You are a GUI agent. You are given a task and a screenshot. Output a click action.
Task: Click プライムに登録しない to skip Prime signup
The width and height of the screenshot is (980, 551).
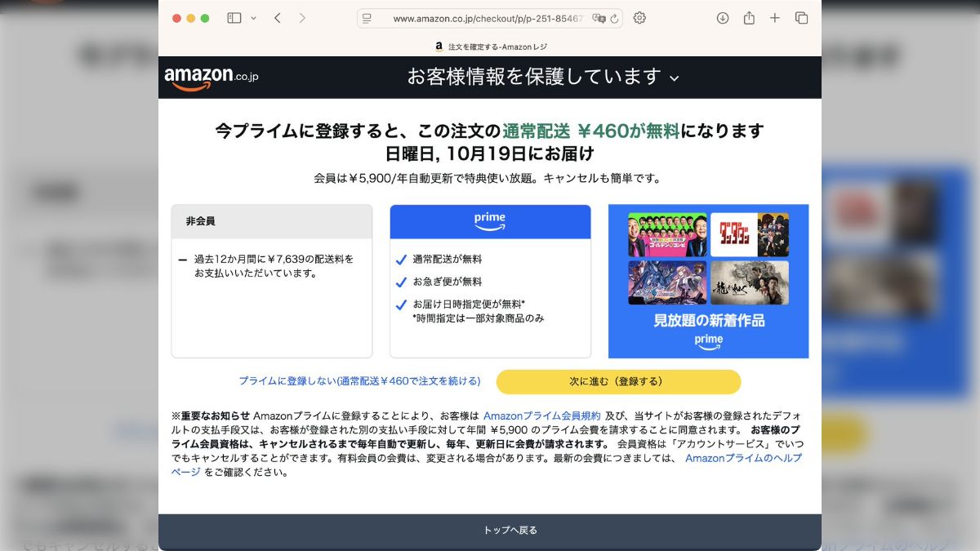click(x=359, y=381)
